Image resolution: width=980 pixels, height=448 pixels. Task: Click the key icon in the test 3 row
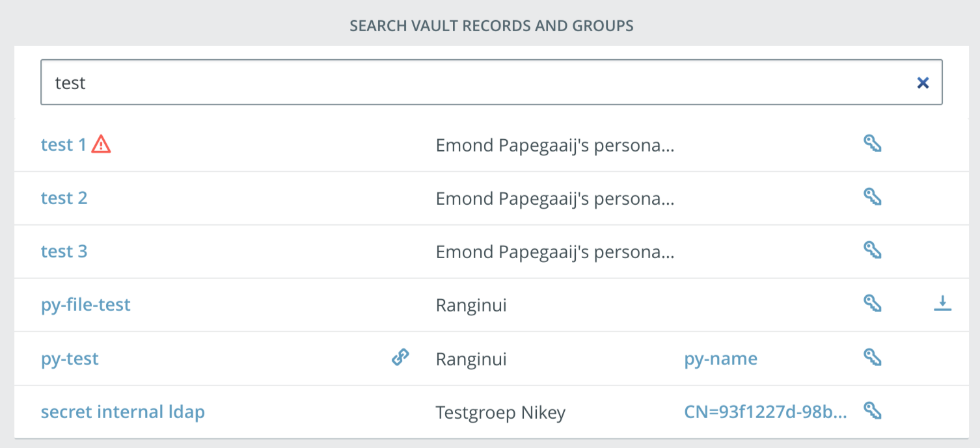coord(872,250)
